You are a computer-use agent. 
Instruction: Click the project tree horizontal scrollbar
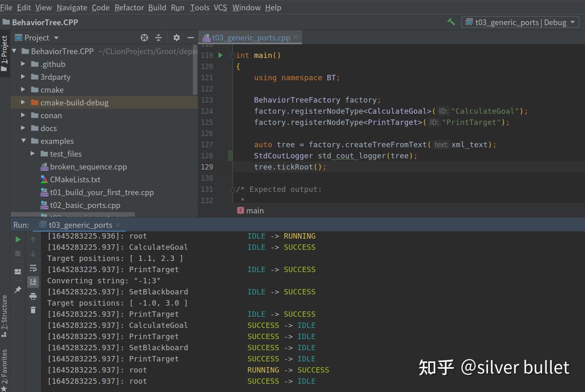click(72, 215)
